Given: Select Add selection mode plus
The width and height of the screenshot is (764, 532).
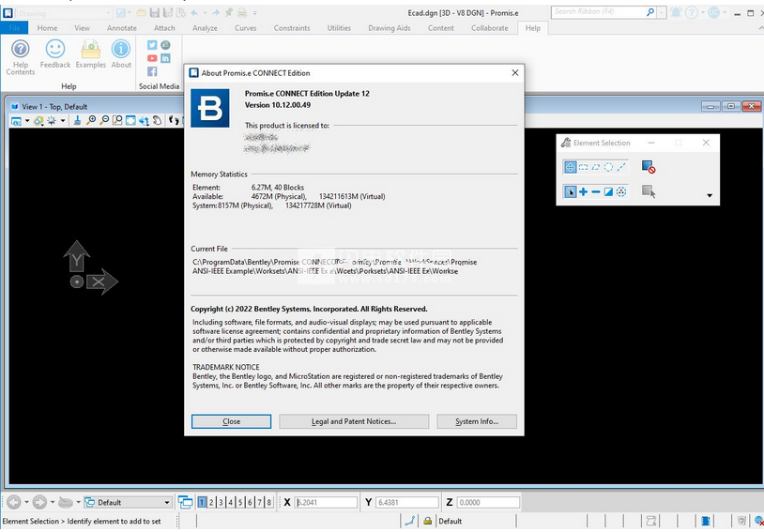Looking at the screenshot, I should pos(583,191).
